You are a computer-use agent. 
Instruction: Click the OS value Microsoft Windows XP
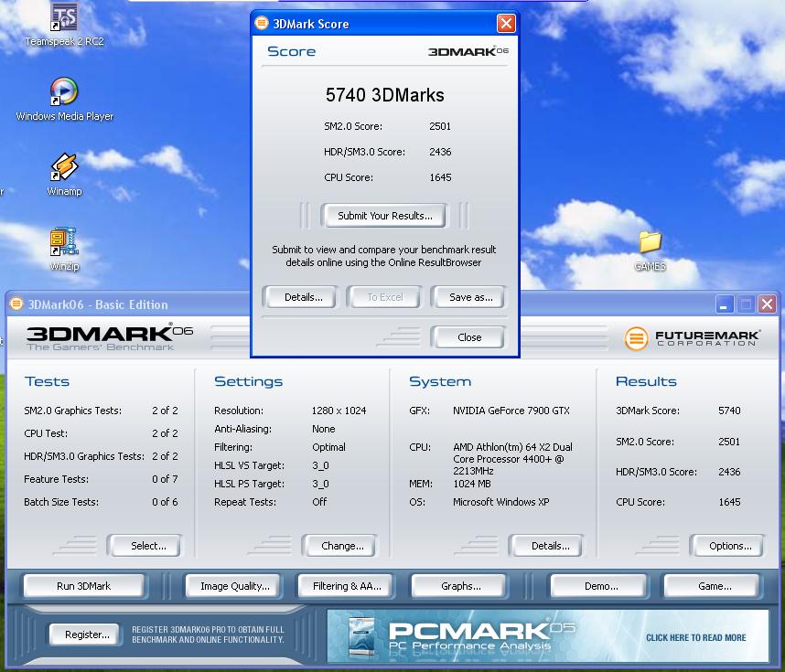click(500, 502)
